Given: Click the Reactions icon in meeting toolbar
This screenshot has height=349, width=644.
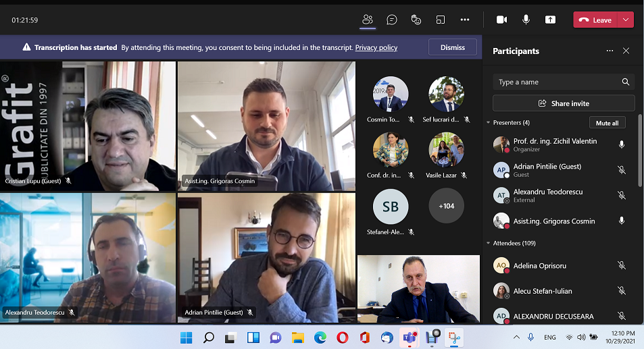Looking at the screenshot, I should [x=416, y=20].
